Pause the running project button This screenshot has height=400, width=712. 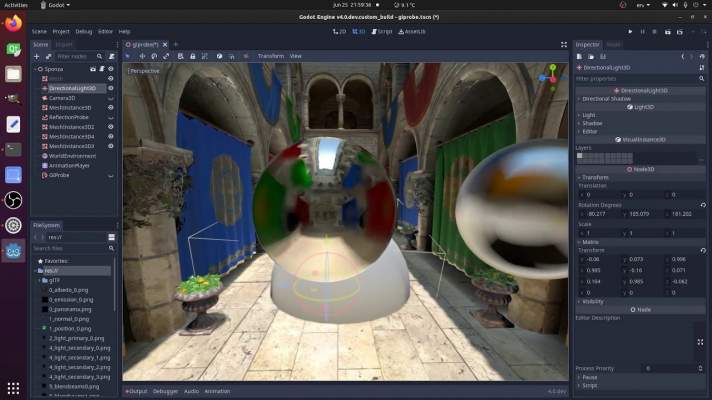click(x=643, y=32)
